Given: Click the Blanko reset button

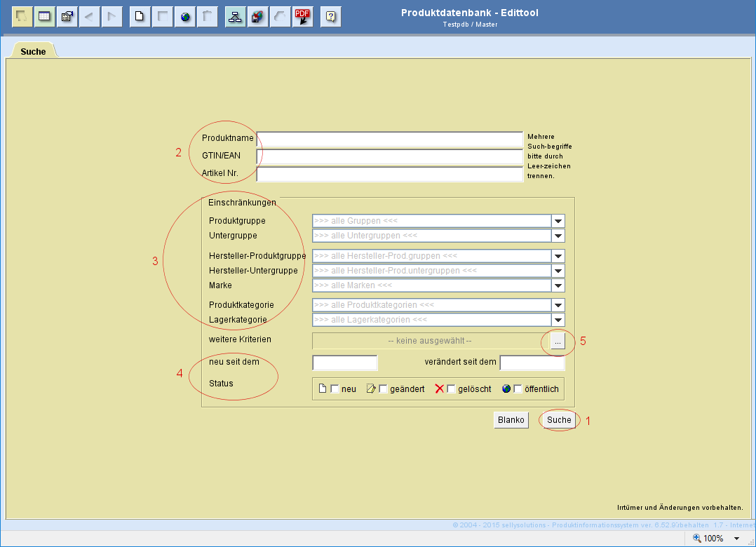Looking at the screenshot, I should click(x=511, y=420).
